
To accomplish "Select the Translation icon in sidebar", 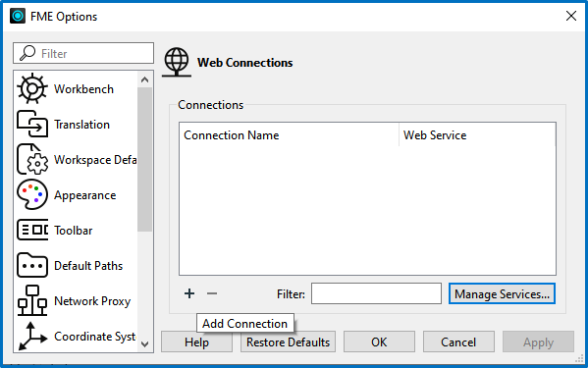I will coord(32,124).
